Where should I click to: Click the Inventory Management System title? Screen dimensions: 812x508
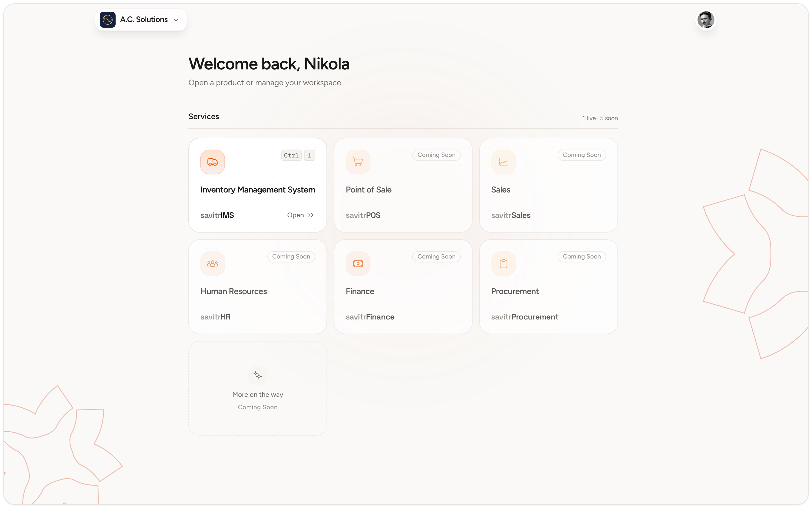[x=258, y=190]
